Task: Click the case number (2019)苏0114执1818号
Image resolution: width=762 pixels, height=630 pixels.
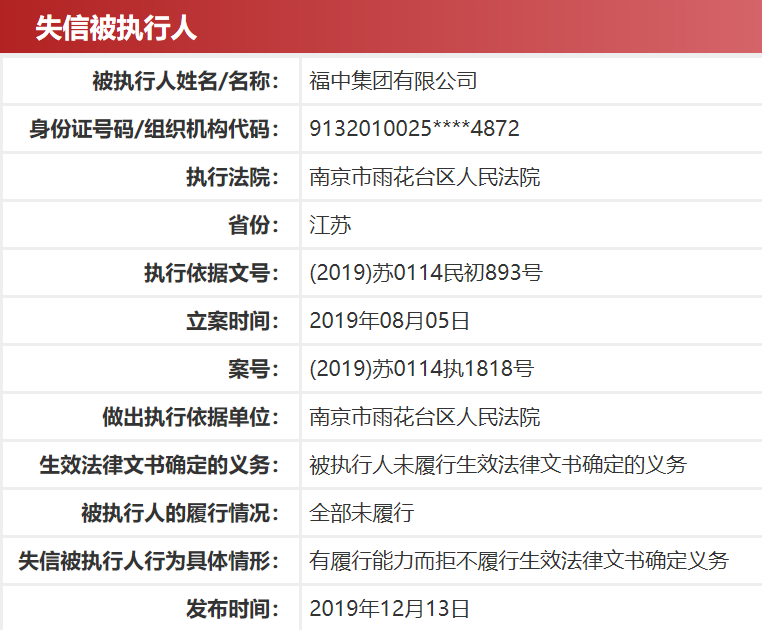Action: click(422, 369)
